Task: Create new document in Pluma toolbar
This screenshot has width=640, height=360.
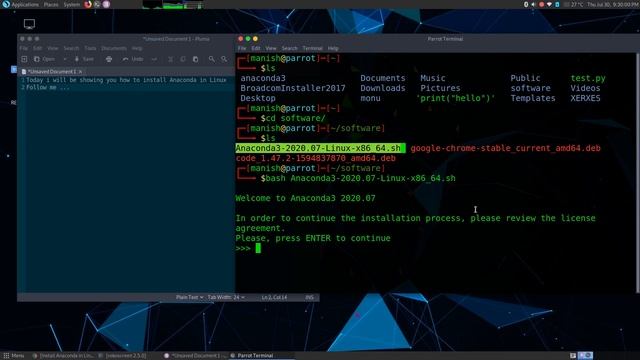Action: click(24, 59)
